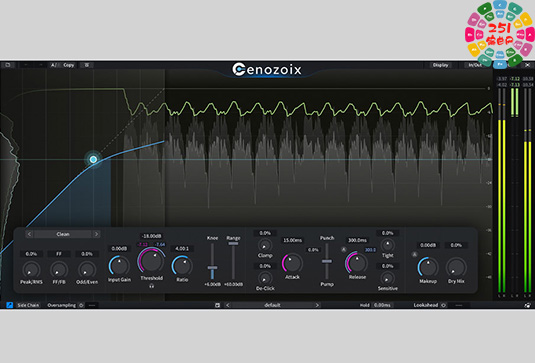
Task: Click the Punch amount 0.0% field
Action: (313, 250)
